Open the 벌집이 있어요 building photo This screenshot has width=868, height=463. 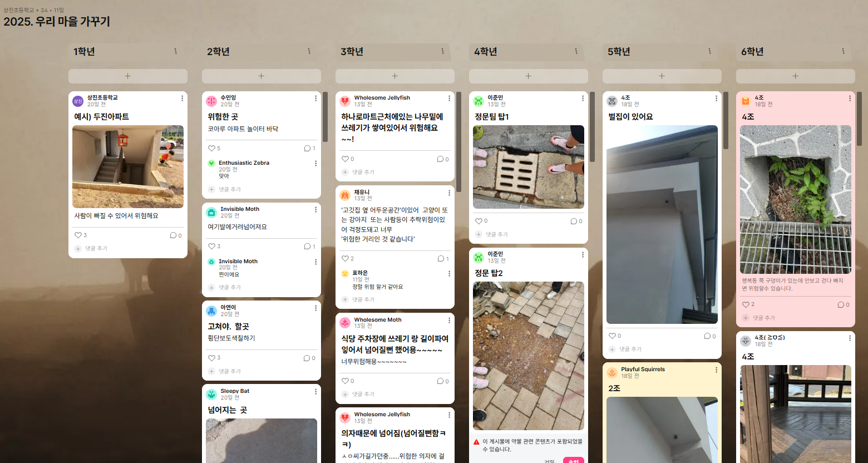[x=662, y=224]
